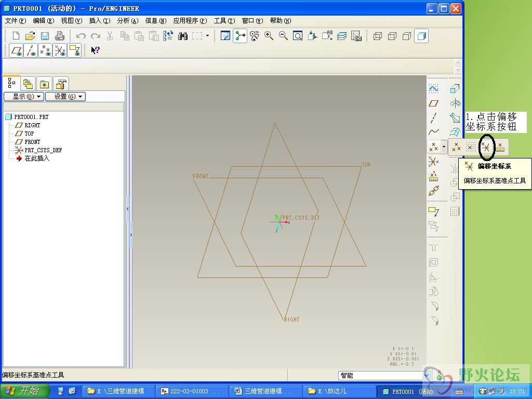Click the Annotation feature icon
The width and height of the screenshot is (532, 399).
(434, 212)
